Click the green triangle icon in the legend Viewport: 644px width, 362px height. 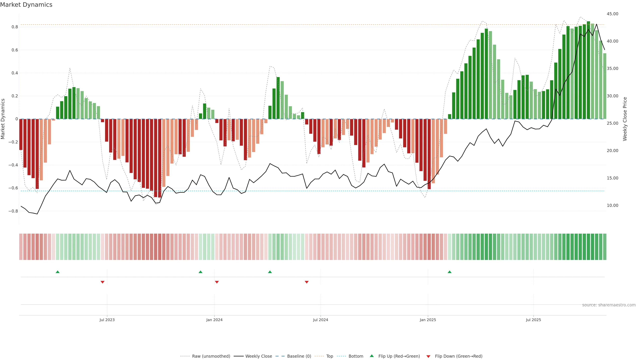[x=372, y=356]
